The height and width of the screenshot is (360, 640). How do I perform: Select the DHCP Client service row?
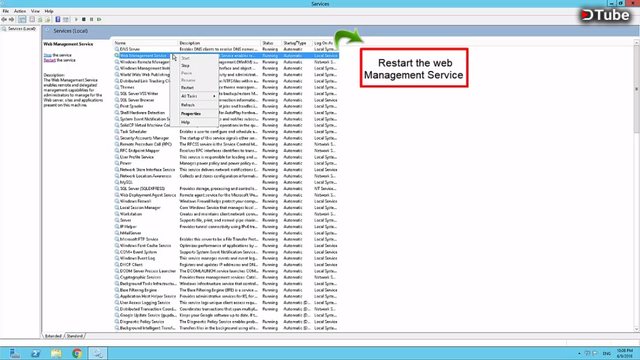226,264
